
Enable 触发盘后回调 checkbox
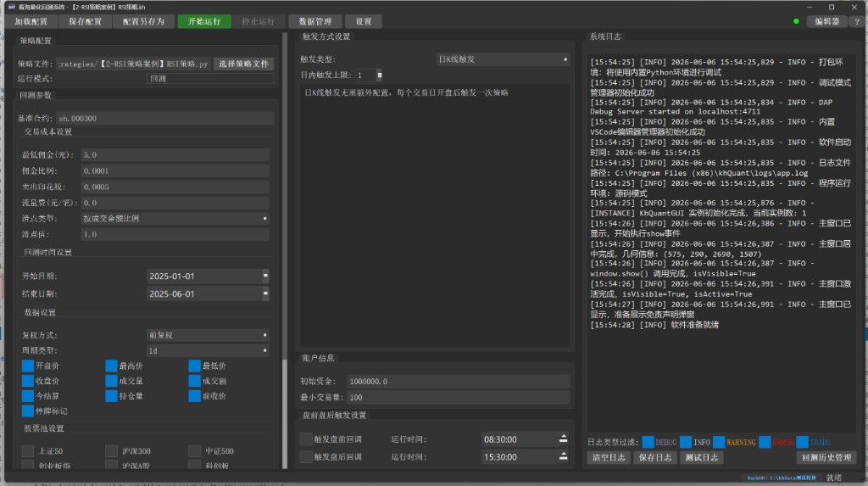coord(306,457)
